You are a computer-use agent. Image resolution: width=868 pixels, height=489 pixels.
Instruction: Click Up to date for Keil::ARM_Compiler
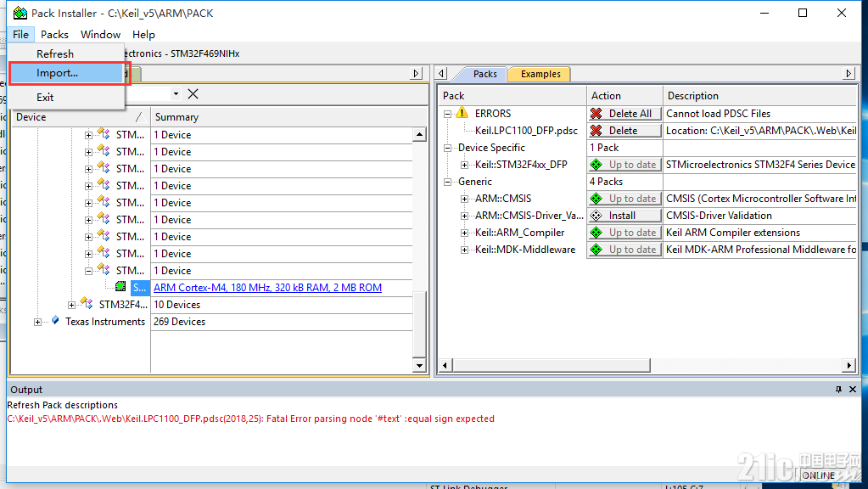coord(624,233)
